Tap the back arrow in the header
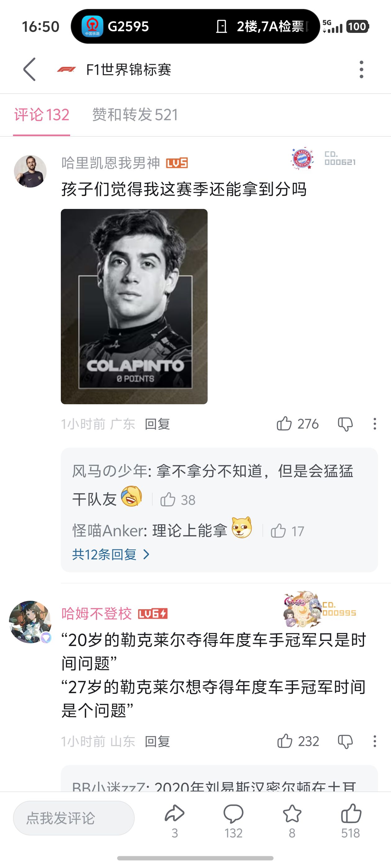The image size is (391, 868). pyautogui.click(x=29, y=69)
